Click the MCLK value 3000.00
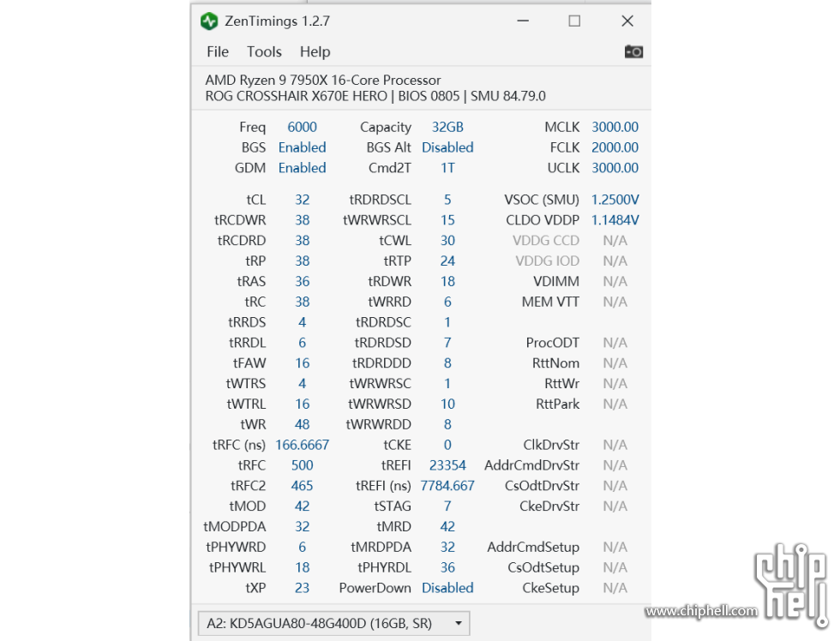Screen dimensions: 840x641 [615, 127]
